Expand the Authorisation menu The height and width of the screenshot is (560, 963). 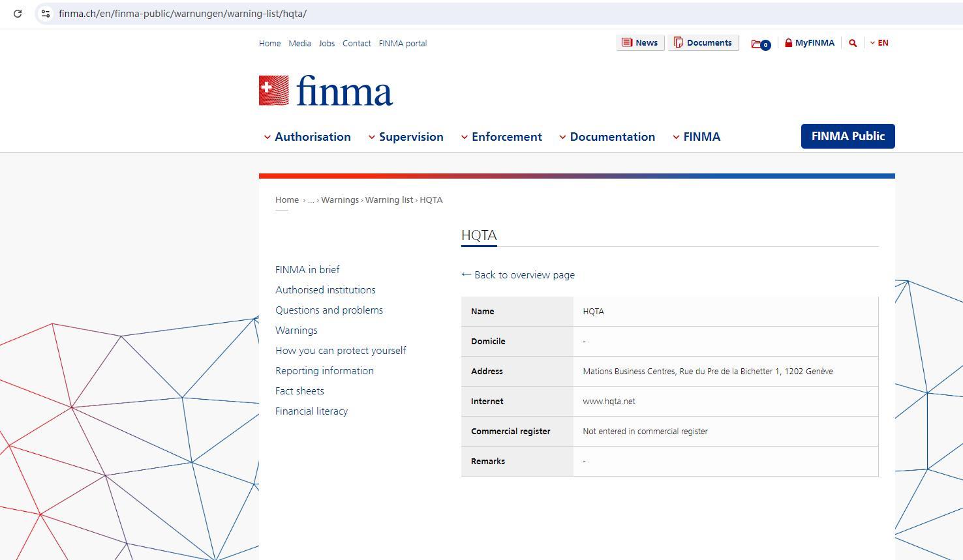point(307,137)
